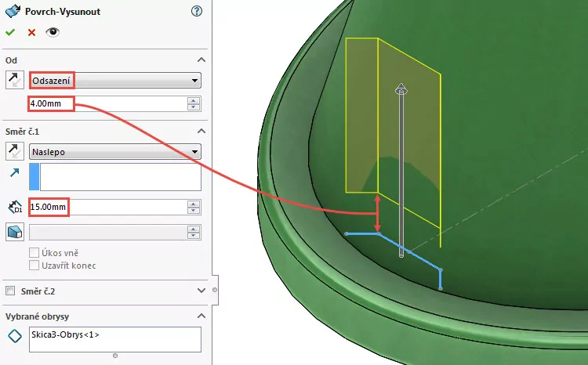Click the extrusion direction arrow handle in viewport
This screenshot has width=588, height=365.
tap(401, 89)
